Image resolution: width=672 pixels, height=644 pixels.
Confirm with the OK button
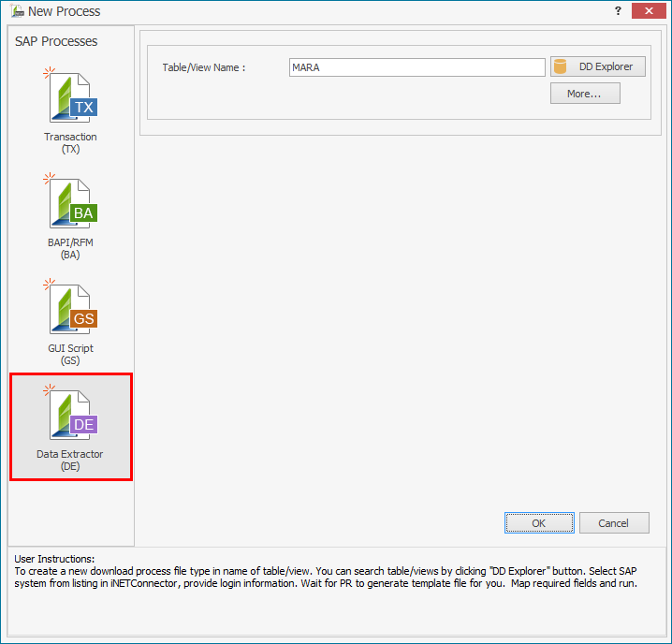tap(538, 523)
